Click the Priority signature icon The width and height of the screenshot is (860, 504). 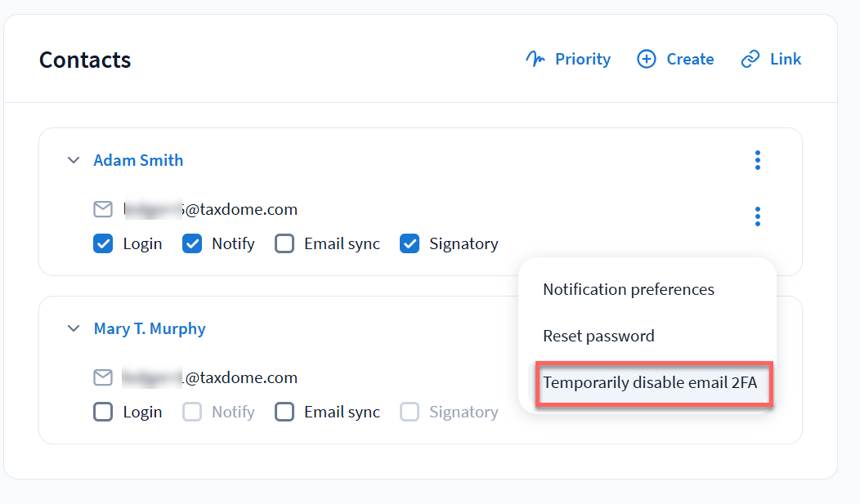coord(535,59)
